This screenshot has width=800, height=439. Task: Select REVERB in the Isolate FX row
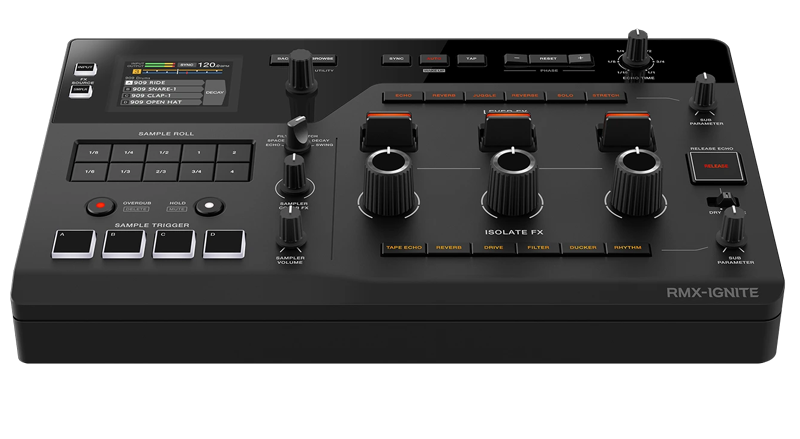(x=449, y=248)
